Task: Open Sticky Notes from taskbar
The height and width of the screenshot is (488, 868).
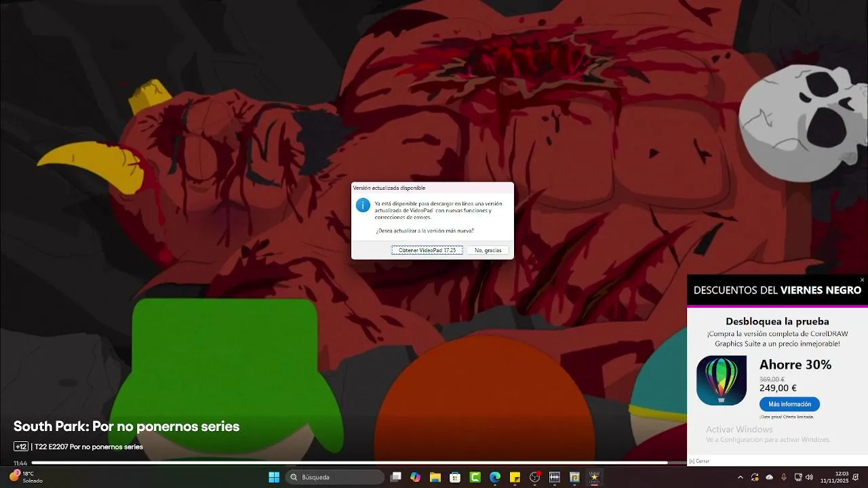Action: [515, 477]
